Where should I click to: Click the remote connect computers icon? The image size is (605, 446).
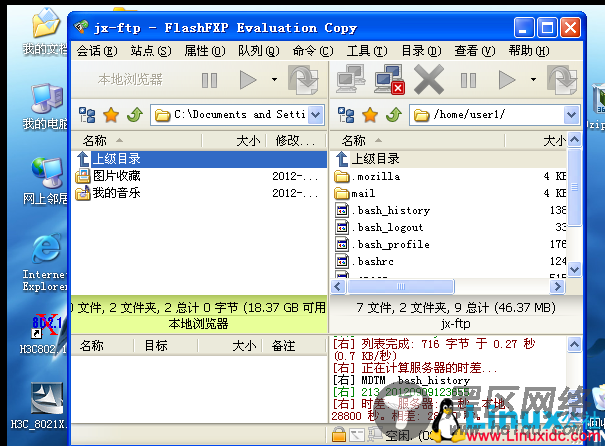[x=350, y=79]
